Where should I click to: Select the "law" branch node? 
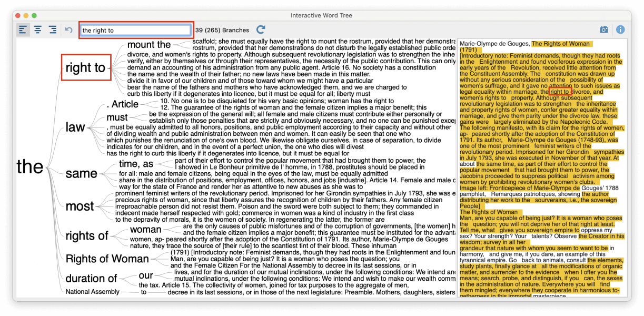pos(75,127)
